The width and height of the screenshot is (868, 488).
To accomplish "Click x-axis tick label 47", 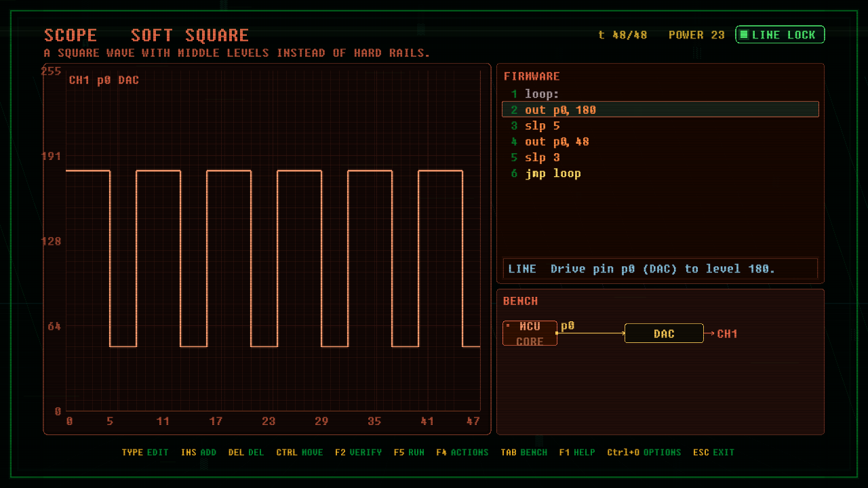I will click(x=473, y=421).
